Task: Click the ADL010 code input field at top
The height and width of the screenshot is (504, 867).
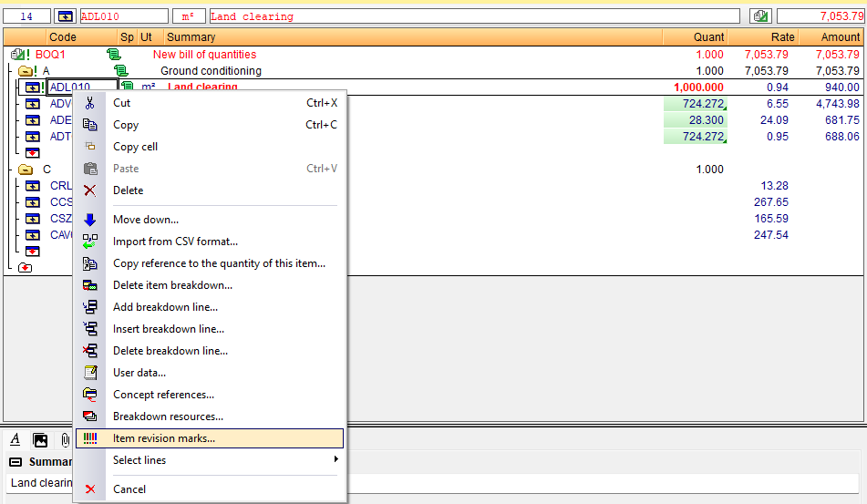Action: tap(124, 16)
